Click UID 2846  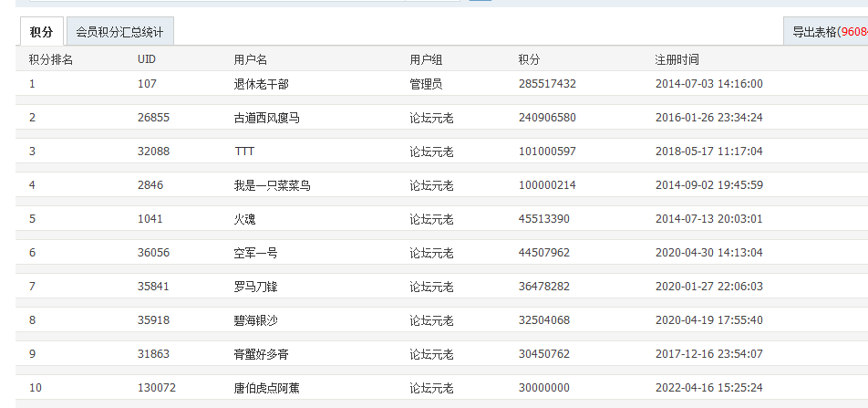tap(150, 185)
